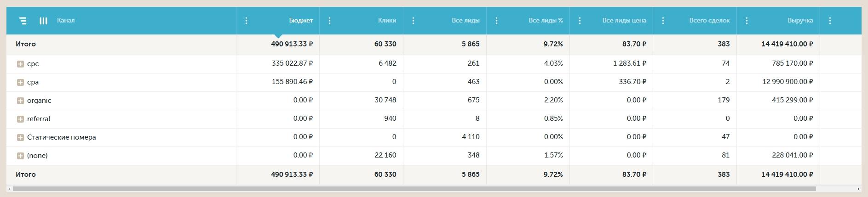Sort by the Бюджет column header
The height and width of the screenshot is (197, 868).
pyautogui.click(x=301, y=21)
